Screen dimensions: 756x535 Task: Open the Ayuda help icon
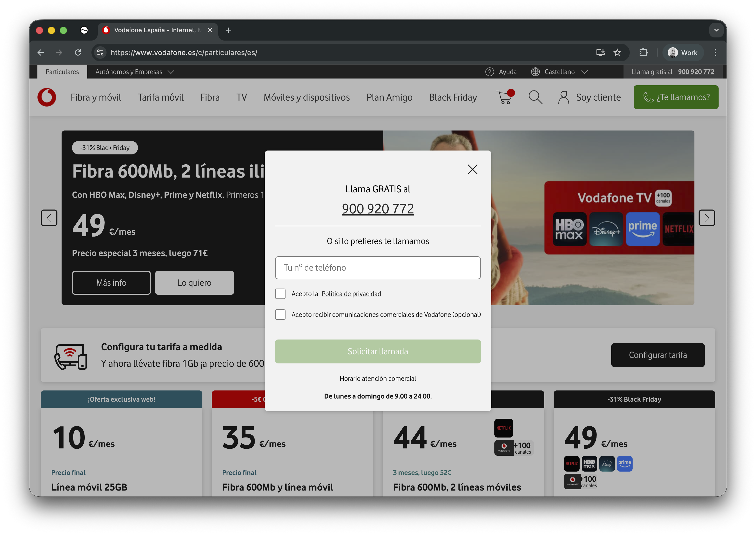pos(490,72)
